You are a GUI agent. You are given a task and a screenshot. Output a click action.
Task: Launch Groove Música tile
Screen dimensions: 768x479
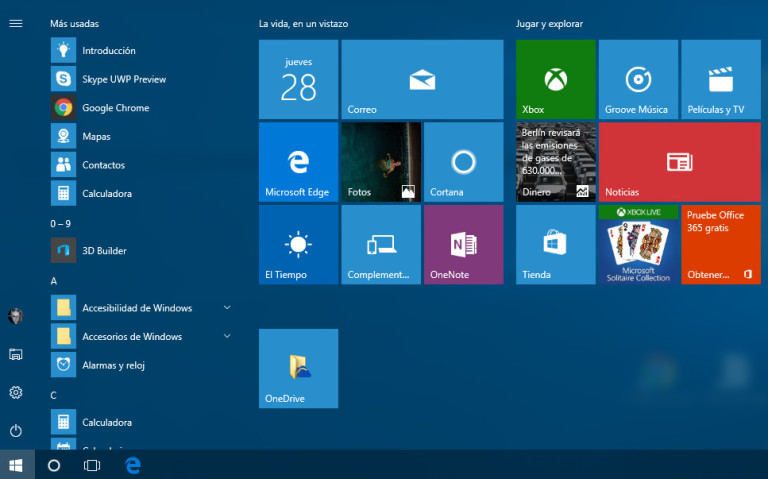click(x=637, y=80)
